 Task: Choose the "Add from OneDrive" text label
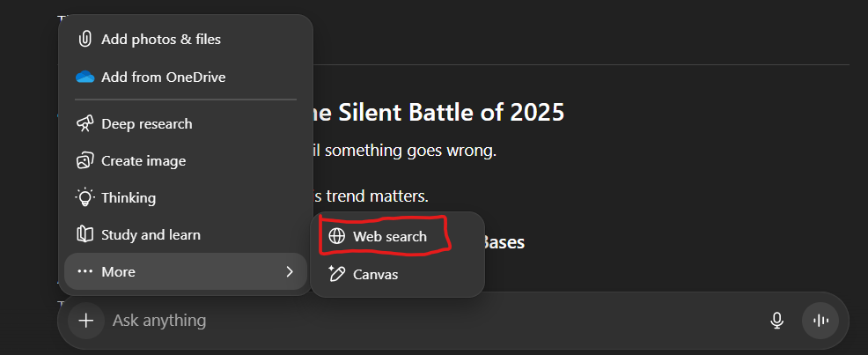pyautogui.click(x=164, y=77)
